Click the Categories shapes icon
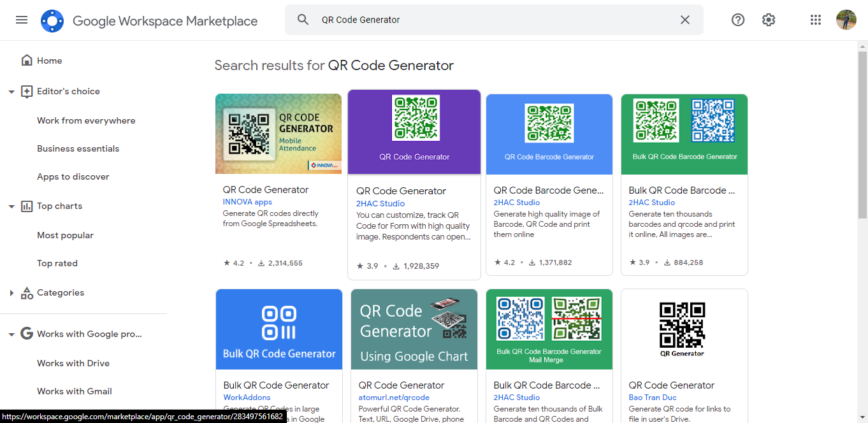 pyautogui.click(x=27, y=293)
